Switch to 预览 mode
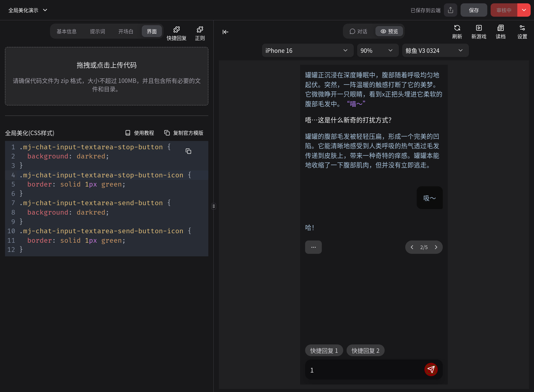The height and width of the screenshot is (392, 534). (389, 31)
